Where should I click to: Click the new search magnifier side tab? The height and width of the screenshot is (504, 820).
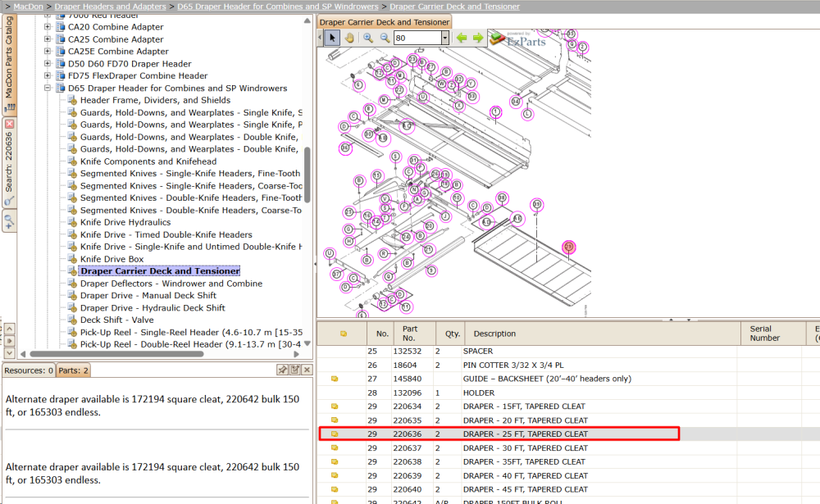[9, 221]
